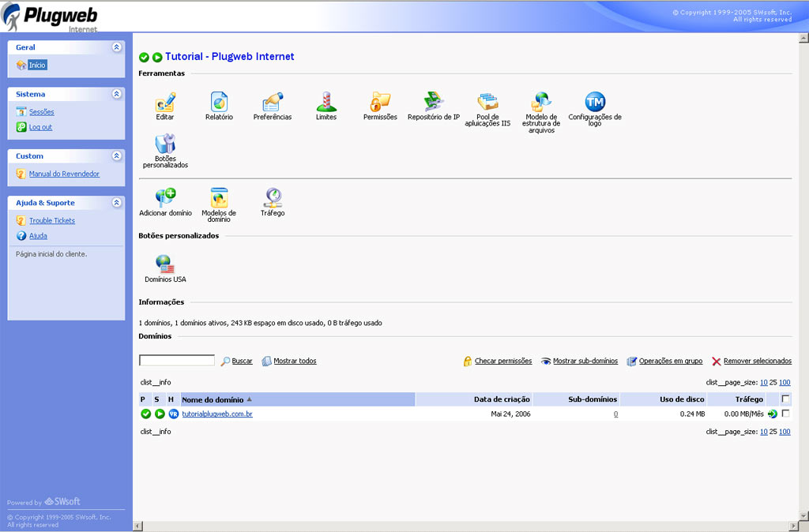Click hosting icon for tutorialplugweb.com.br
This screenshot has width=809, height=532.
point(173,414)
